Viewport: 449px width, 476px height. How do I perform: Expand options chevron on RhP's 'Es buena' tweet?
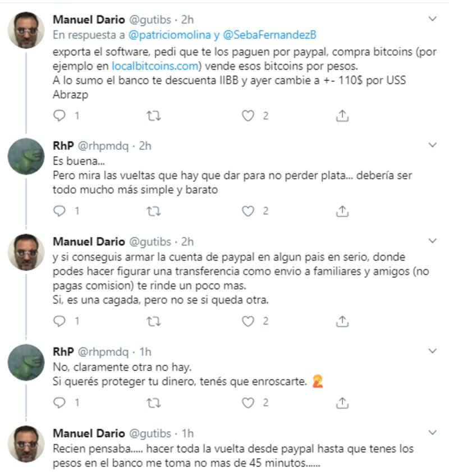point(432,145)
